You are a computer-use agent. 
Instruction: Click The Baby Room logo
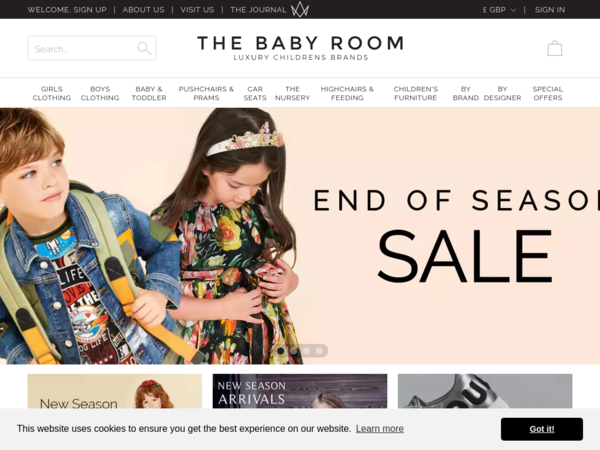coord(300,48)
